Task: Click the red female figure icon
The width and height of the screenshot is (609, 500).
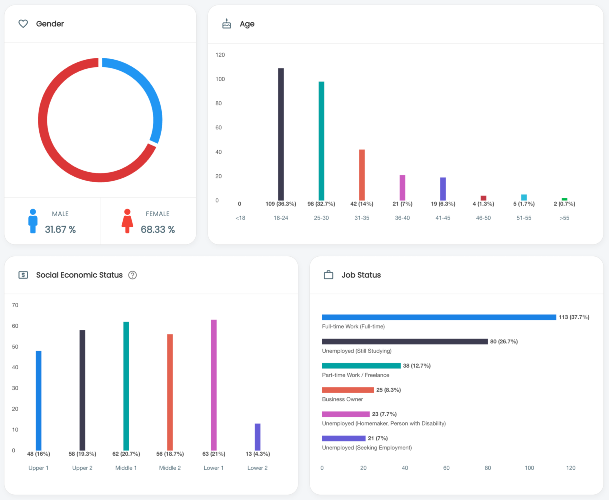Action: point(127,221)
